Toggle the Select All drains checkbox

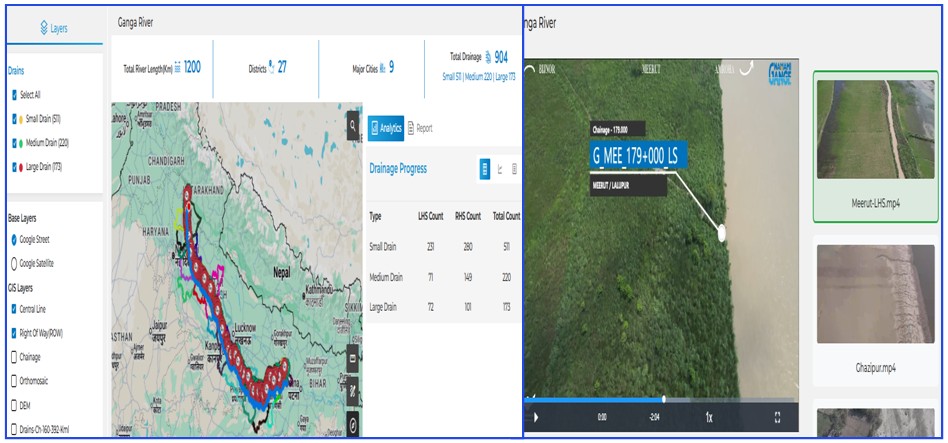[x=14, y=95]
